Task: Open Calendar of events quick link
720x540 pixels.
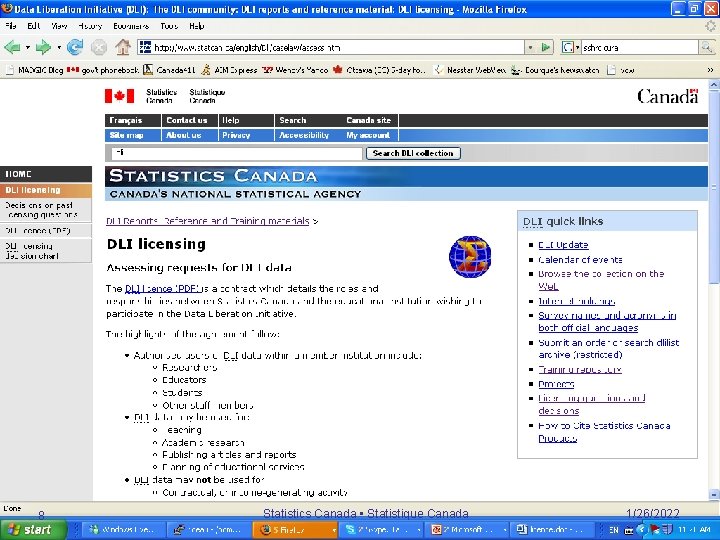Action: click(580, 260)
